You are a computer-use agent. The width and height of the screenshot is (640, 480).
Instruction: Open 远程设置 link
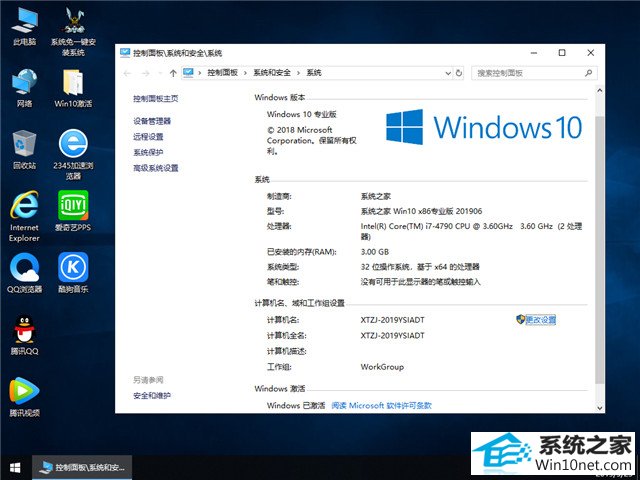pyautogui.click(x=148, y=137)
